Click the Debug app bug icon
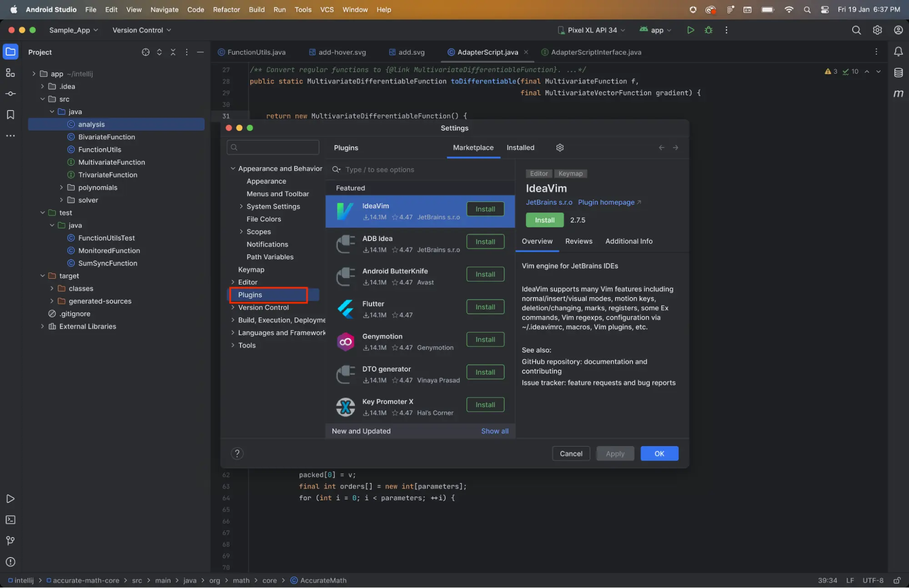Screen dimensions: 909x588 click(x=708, y=30)
